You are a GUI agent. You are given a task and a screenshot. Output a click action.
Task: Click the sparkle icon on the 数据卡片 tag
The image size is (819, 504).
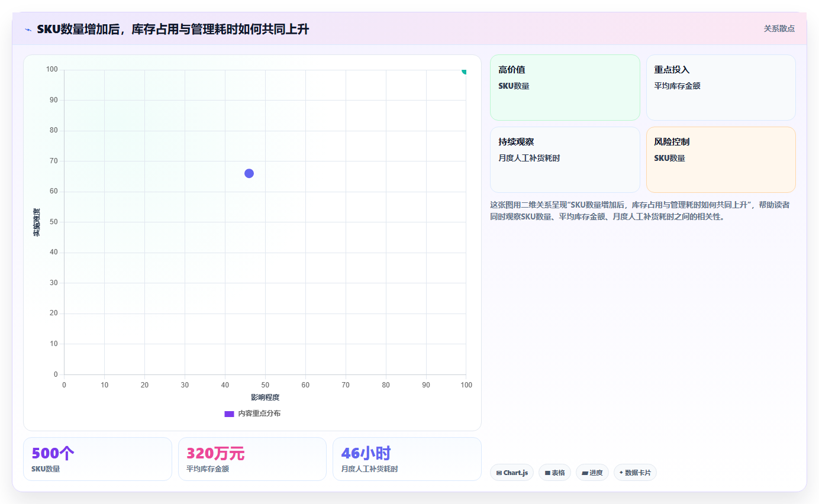(621, 473)
